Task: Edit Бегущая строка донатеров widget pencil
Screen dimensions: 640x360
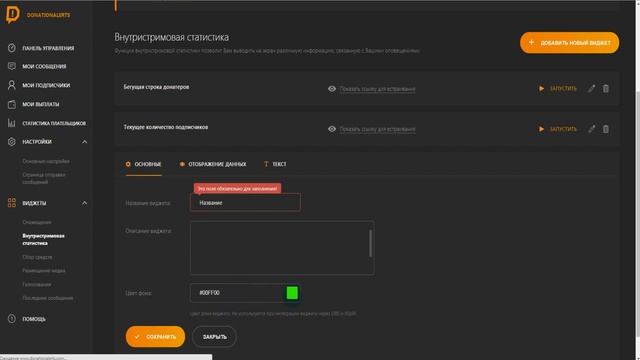Action: point(591,88)
